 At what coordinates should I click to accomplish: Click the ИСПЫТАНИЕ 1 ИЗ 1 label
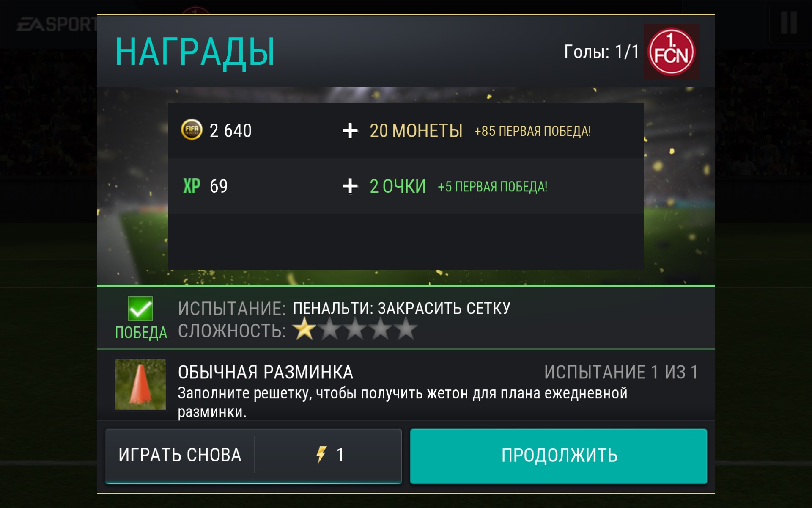coord(621,373)
